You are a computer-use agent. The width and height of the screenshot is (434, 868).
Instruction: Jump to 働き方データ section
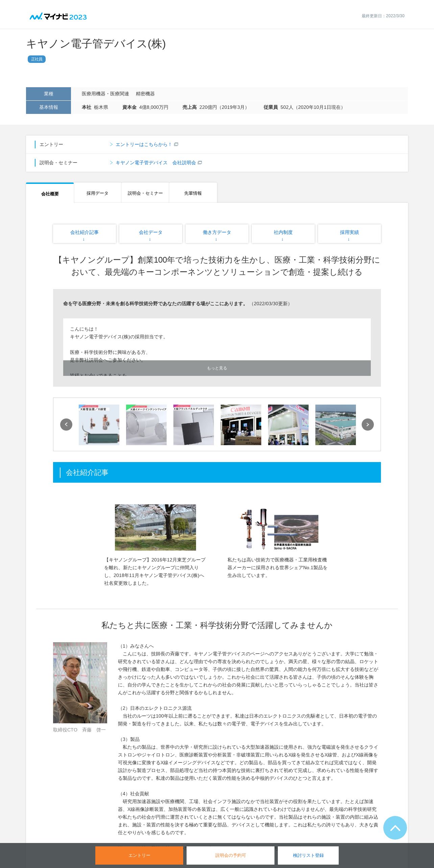click(217, 234)
